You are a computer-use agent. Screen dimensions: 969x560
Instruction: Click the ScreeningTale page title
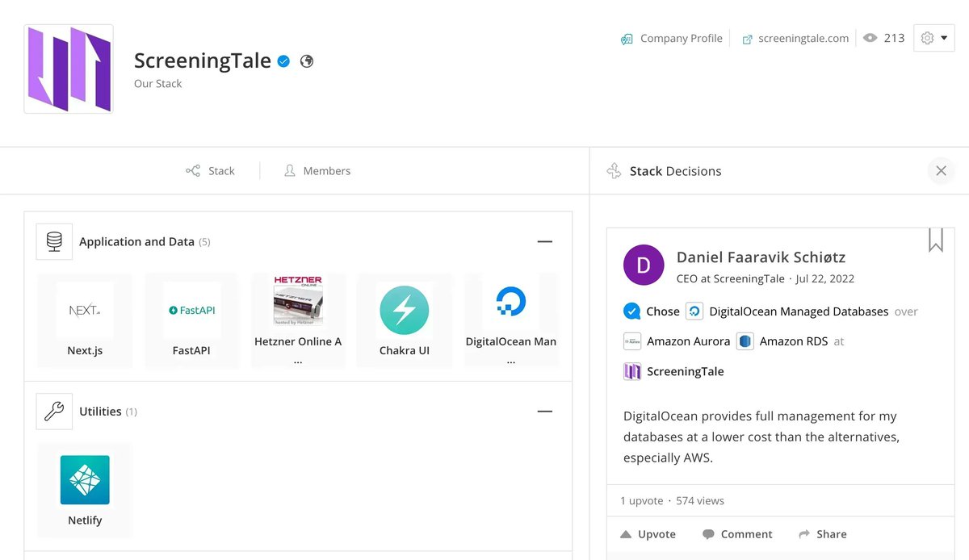[203, 61]
